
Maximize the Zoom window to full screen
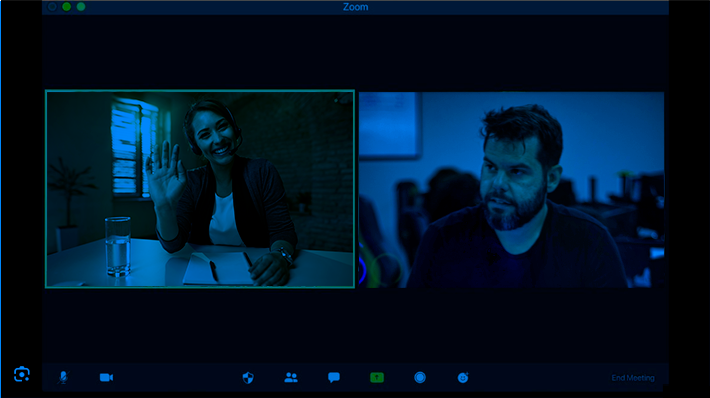coord(81,6)
